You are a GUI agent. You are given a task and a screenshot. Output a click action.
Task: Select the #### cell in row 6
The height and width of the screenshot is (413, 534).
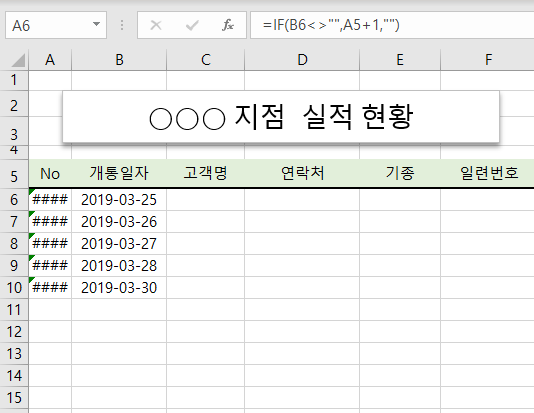tap(50, 200)
